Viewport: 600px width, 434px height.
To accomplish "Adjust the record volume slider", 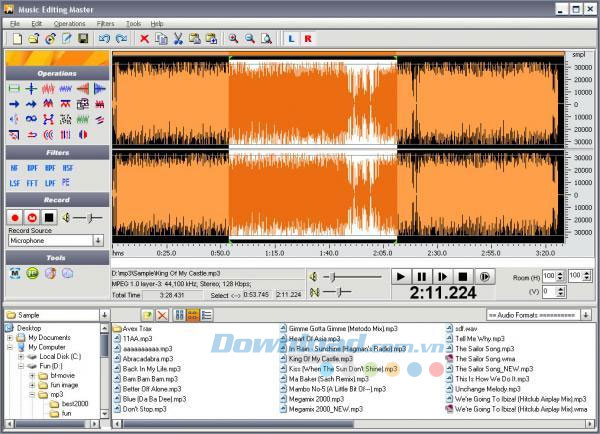I will 89,218.
